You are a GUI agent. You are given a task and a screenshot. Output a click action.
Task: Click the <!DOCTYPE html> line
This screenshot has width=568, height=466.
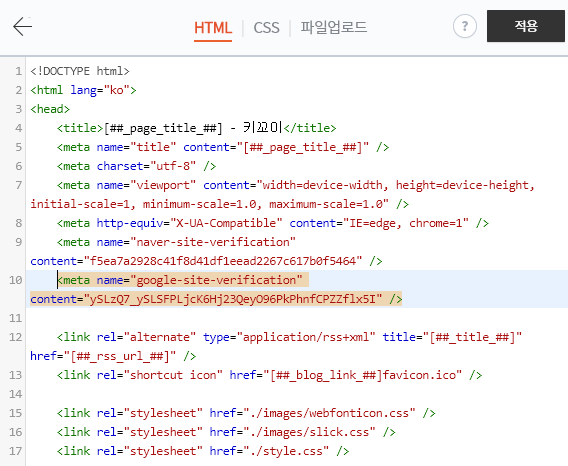(80, 71)
